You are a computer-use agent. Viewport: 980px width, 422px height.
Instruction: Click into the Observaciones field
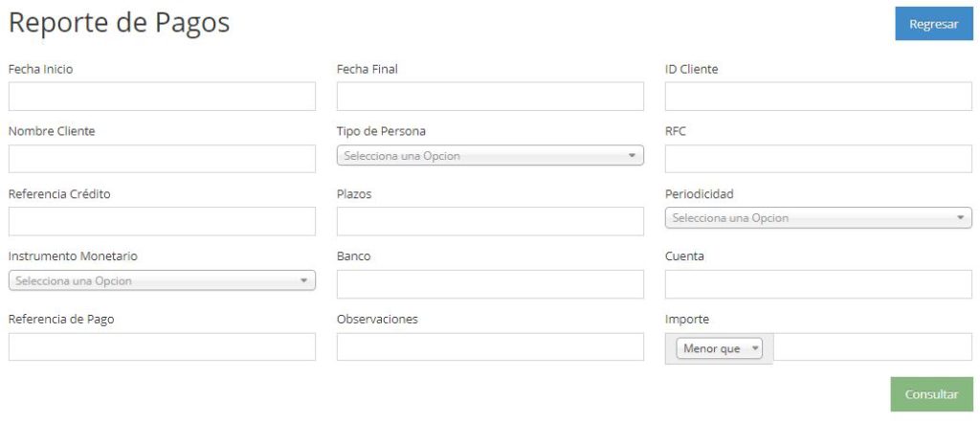[x=490, y=346]
